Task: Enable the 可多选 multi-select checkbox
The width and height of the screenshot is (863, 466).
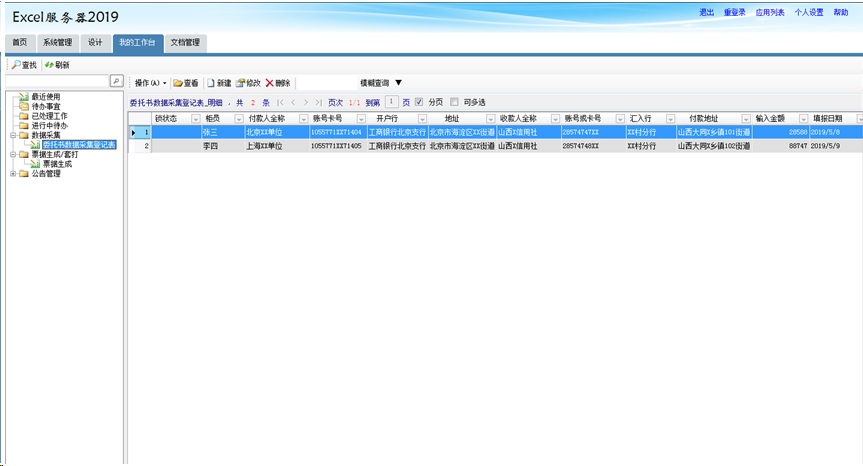Action: click(x=454, y=102)
